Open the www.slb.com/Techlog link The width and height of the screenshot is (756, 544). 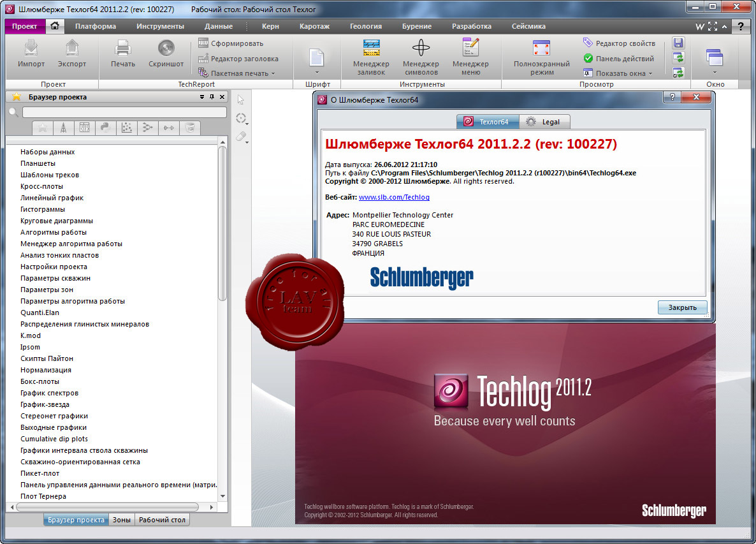pyautogui.click(x=394, y=197)
